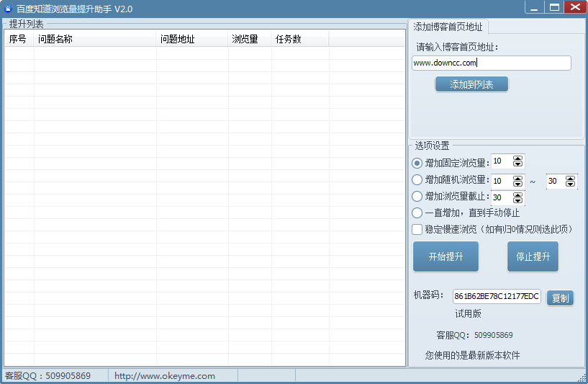Select 增加随机浏览量 radio option
This screenshot has height=384, width=588.
[x=417, y=180]
